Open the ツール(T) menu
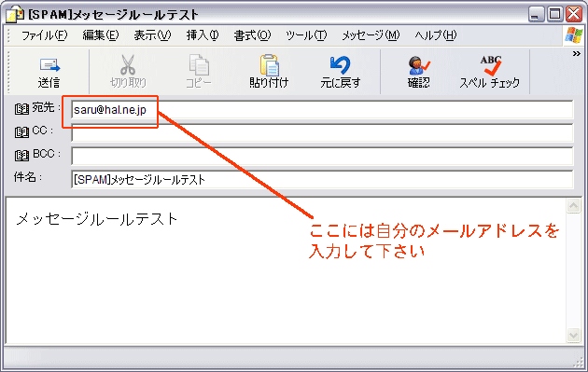Screen dimensions: 588x372 306,35
